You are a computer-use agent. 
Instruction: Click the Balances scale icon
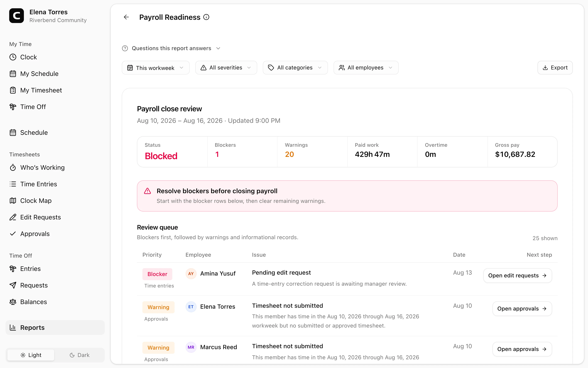[13, 302]
